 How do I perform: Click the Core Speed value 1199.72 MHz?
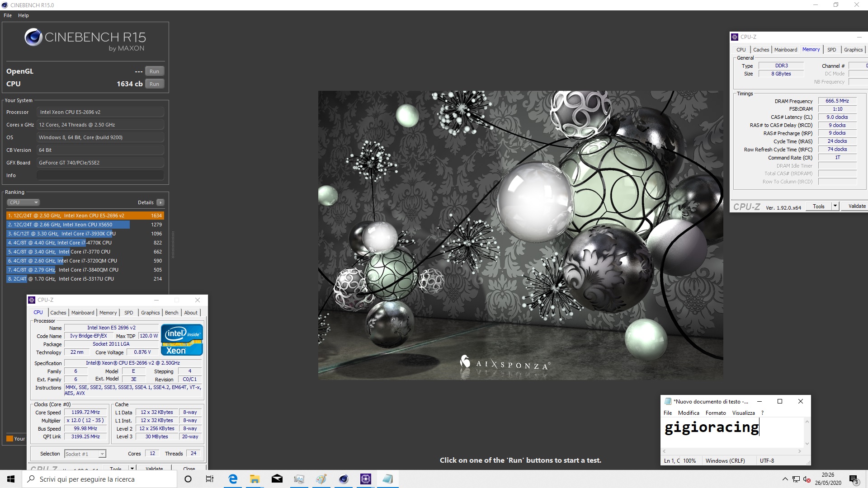tap(85, 412)
